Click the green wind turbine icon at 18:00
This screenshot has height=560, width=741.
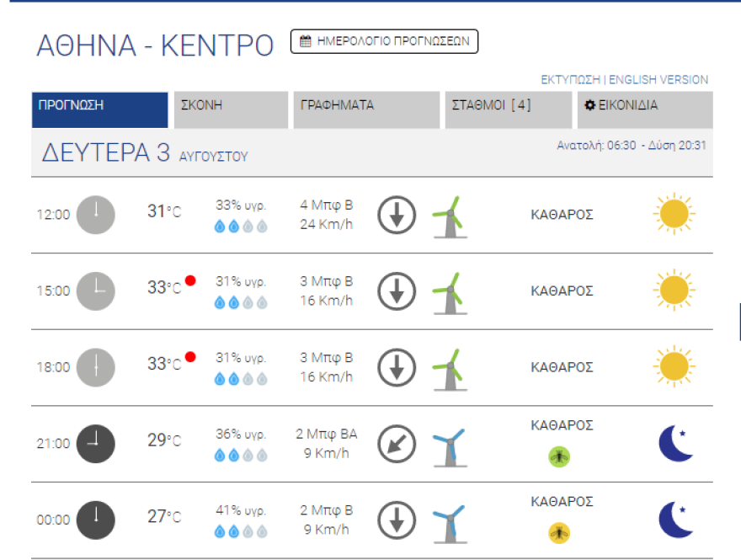coord(449,368)
